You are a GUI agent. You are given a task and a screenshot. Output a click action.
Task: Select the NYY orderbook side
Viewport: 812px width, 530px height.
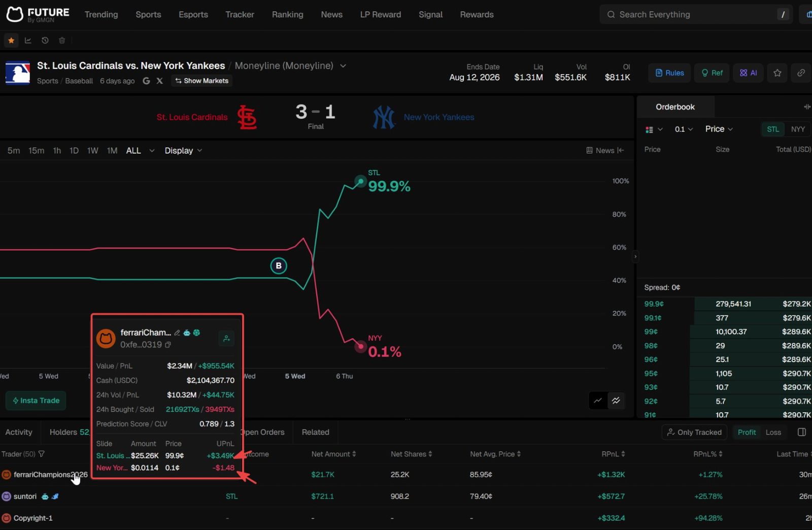798,129
